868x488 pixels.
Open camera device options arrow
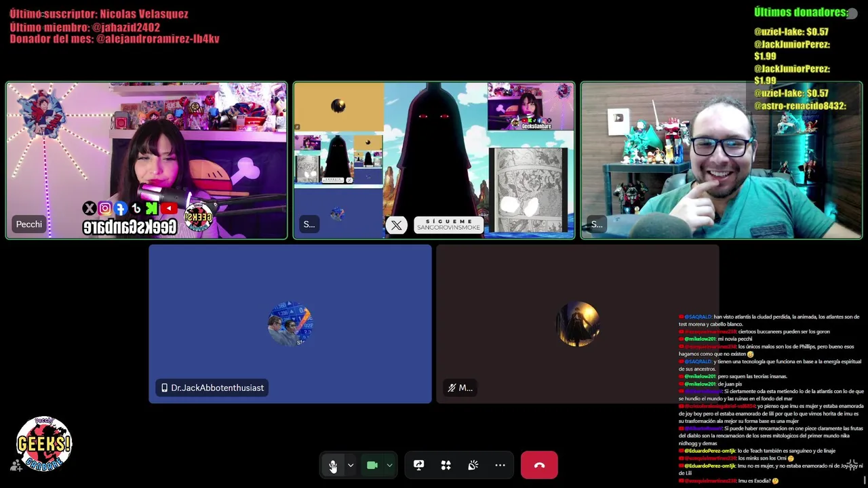click(389, 465)
